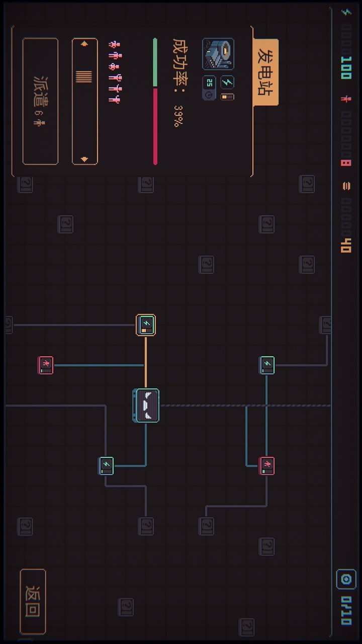
Task: Tap the stacked resource icon beside 40
Action: coord(345,186)
